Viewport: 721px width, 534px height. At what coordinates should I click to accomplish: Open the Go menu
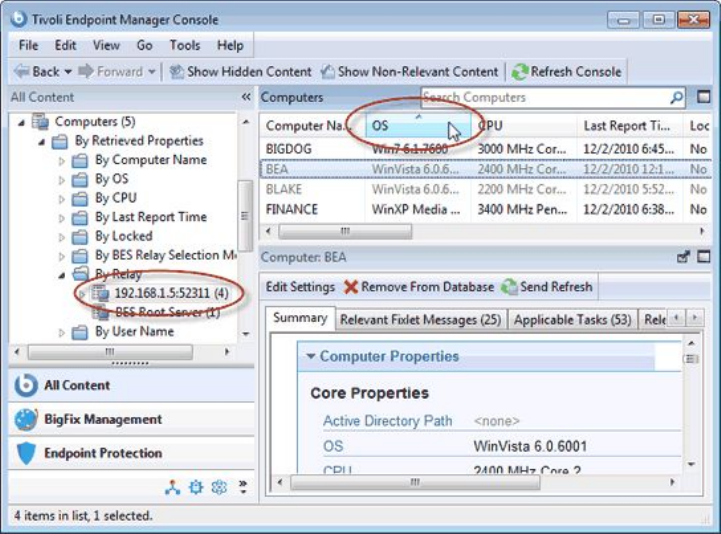click(144, 45)
